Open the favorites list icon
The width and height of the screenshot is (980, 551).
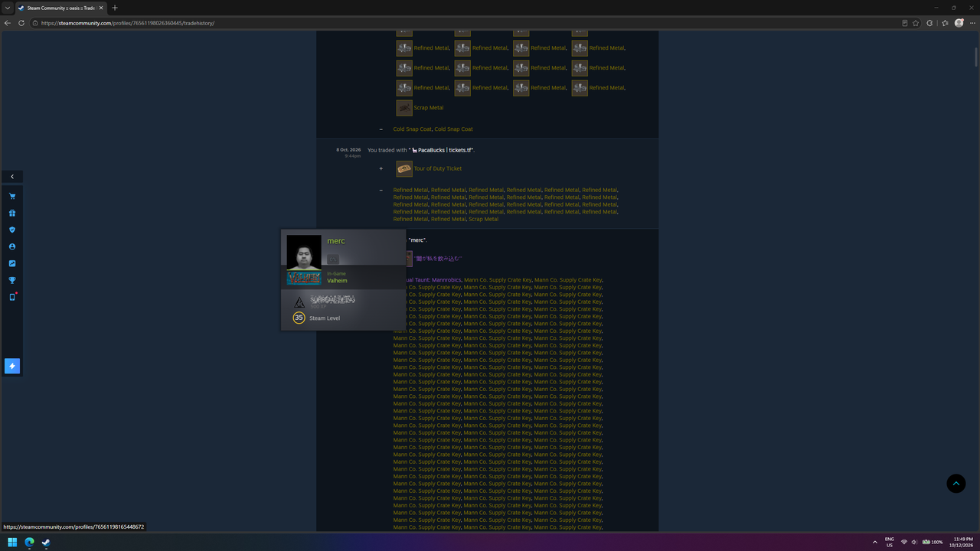pyautogui.click(x=943, y=23)
